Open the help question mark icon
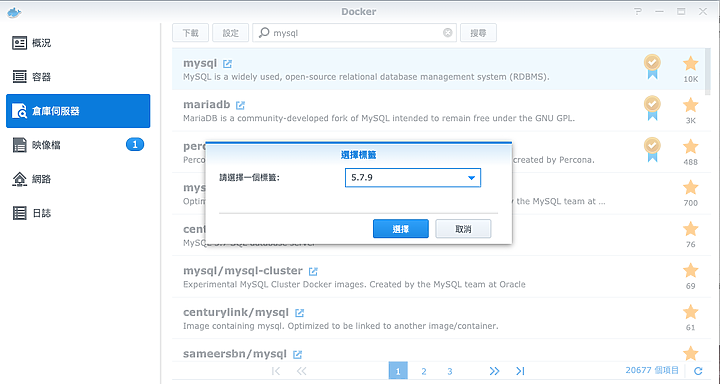 [638, 11]
